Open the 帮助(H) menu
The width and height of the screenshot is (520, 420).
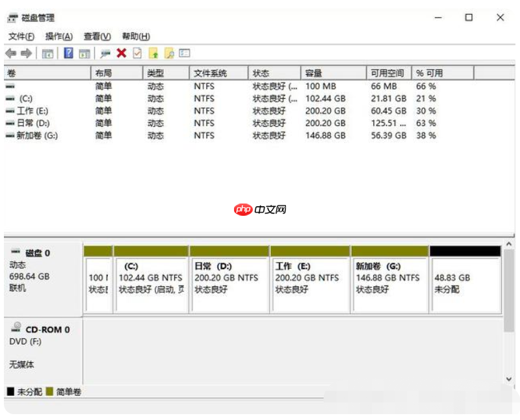[135, 36]
